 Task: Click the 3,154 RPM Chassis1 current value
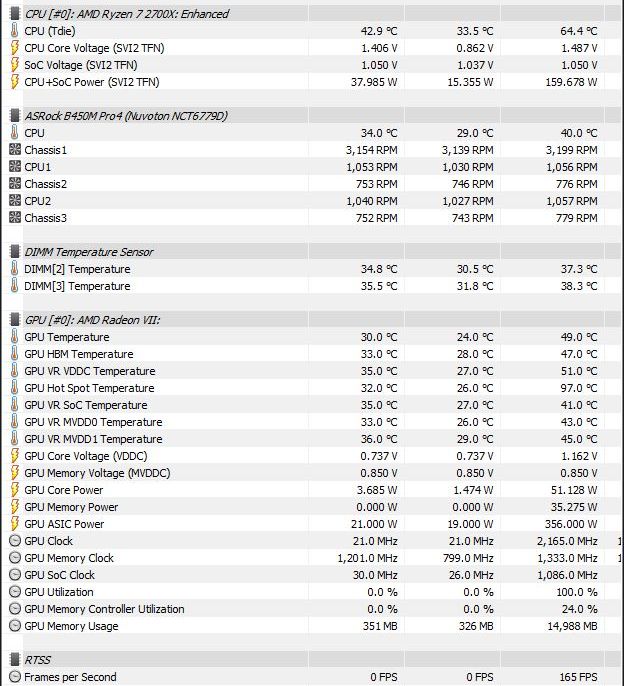(x=372, y=150)
